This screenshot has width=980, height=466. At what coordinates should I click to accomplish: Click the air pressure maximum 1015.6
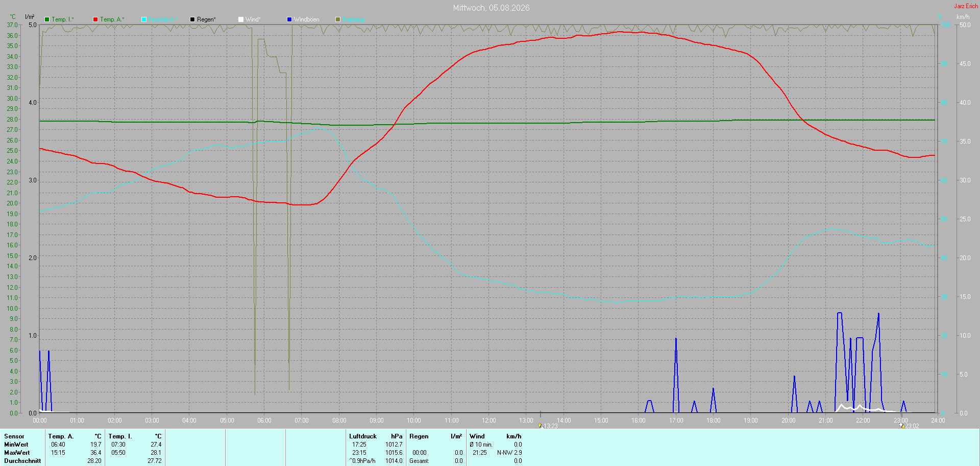394,453
